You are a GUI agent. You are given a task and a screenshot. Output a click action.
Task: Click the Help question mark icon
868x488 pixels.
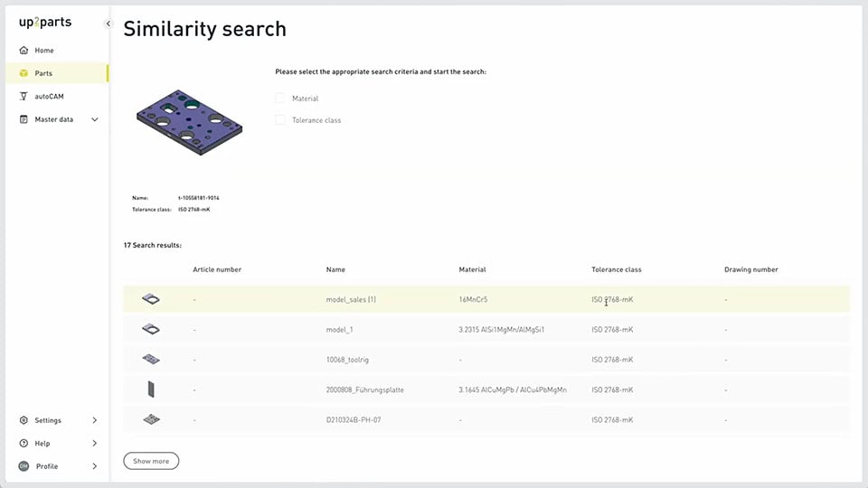24,443
